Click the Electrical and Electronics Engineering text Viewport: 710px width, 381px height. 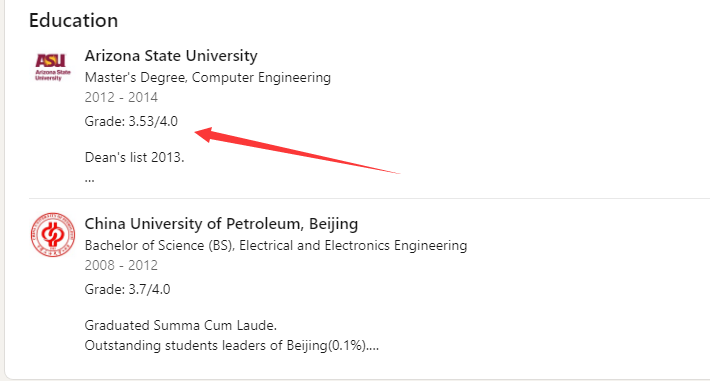coord(353,246)
